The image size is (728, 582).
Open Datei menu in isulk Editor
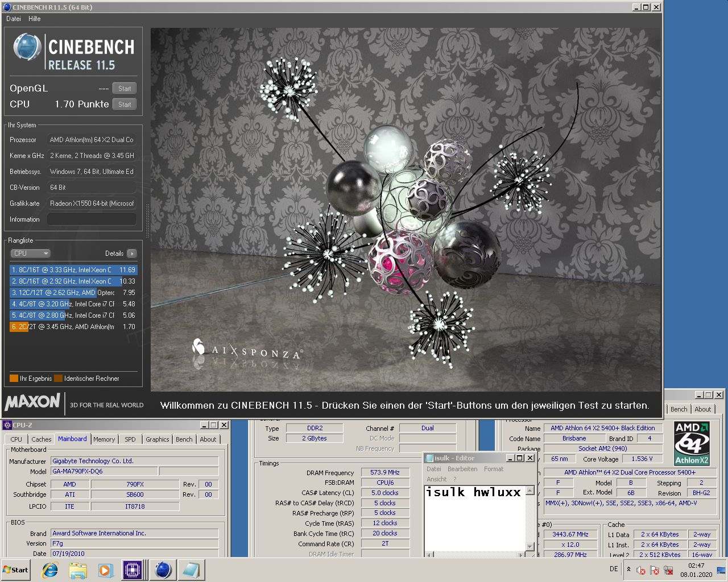[434, 469]
